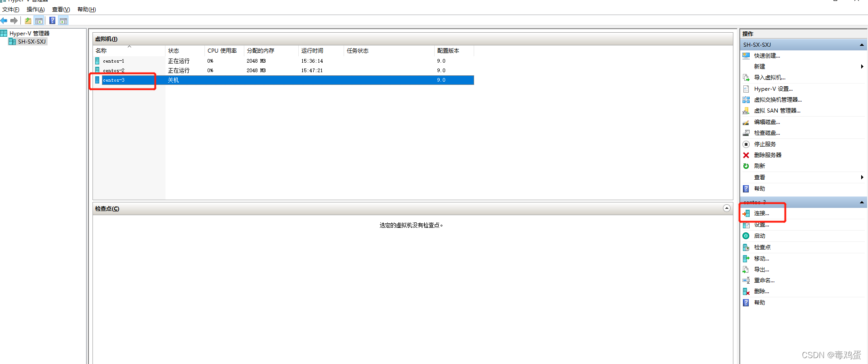Click the green 刷新 icon
Image resolution: width=868 pixels, height=364 pixels.
tap(746, 166)
